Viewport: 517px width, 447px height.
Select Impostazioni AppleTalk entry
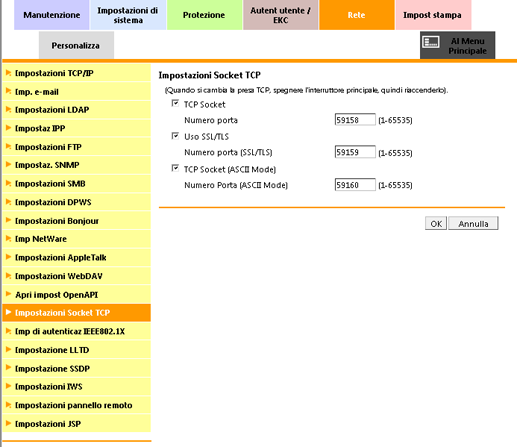coord(76,258)
